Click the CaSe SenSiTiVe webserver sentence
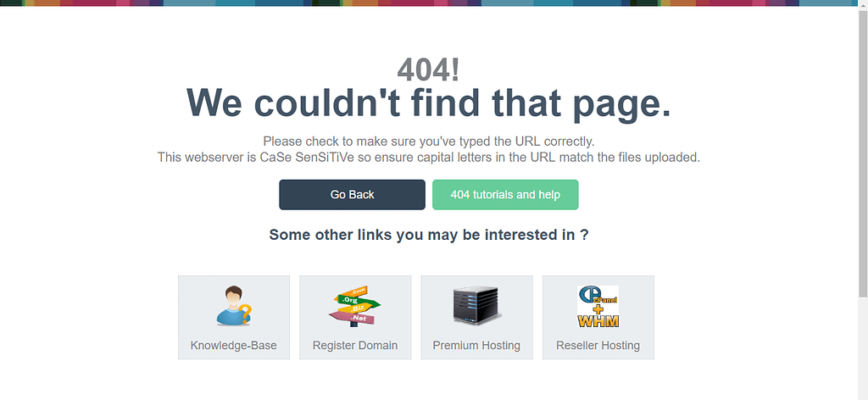868x400 pixels. 429,158
